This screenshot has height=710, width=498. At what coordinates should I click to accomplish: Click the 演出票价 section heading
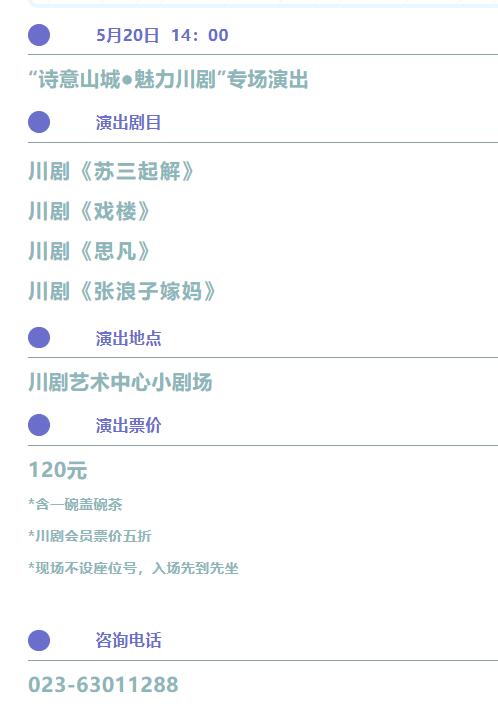[129, 426]
